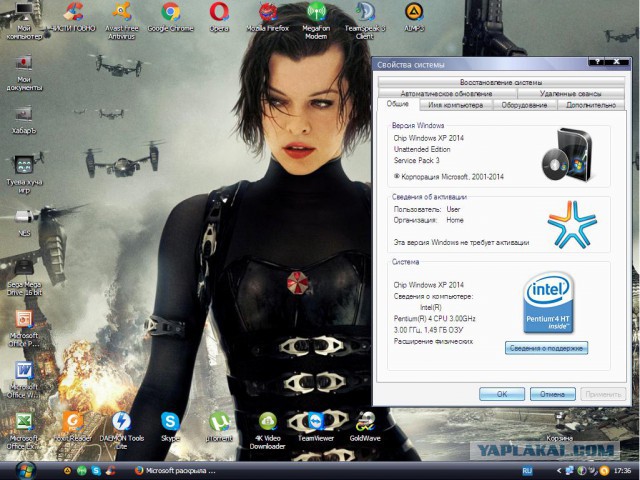The width and height of the screenshot is (640, 480).
Task: Open Start menu orb
Action: click(x=26, y=471)
